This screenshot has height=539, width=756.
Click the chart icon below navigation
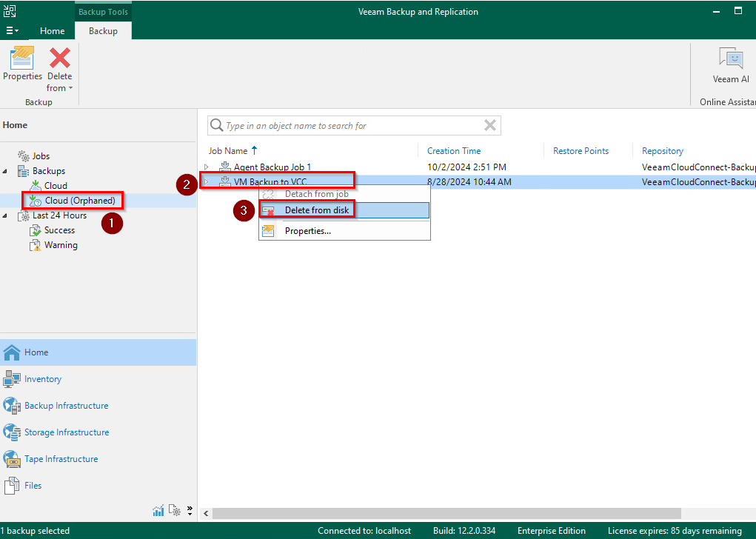(158, 511)
